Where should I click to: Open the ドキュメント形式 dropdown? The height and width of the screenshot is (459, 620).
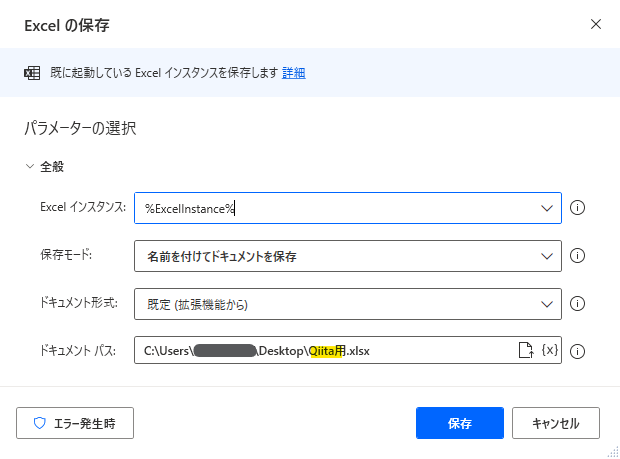(348, 304)
